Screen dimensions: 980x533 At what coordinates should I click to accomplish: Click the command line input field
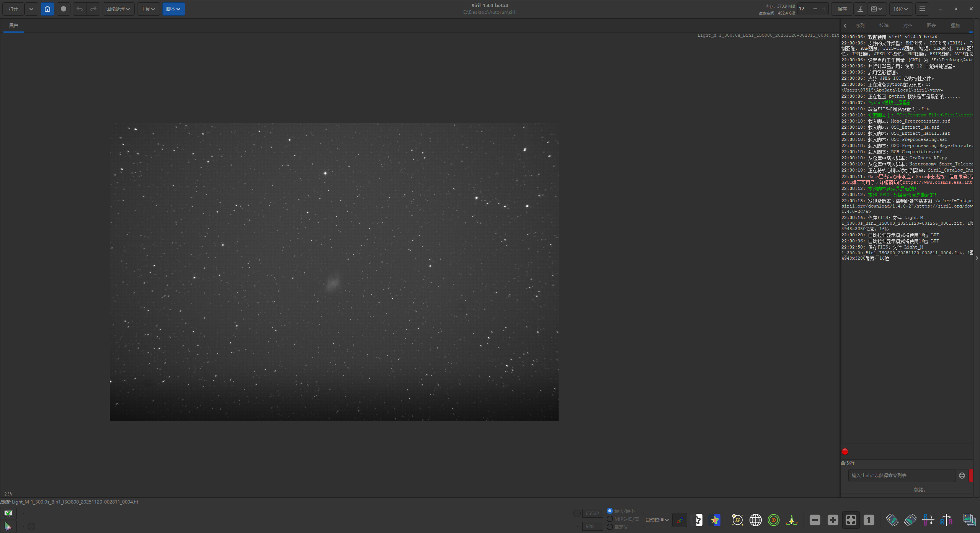coord(901,475)
